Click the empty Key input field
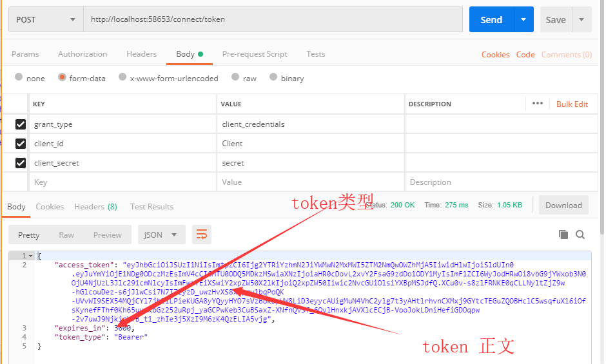The image size is (606, 364). coord(123,182)
